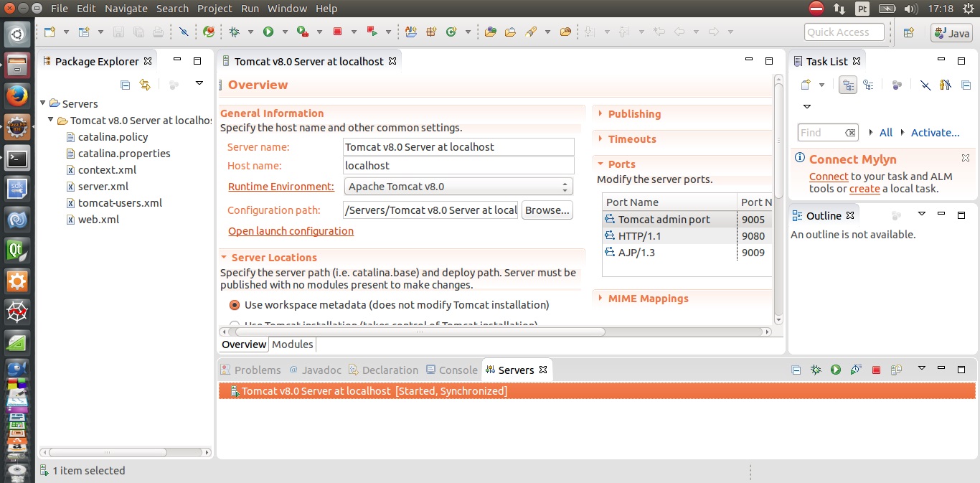Switch to the Modules tab
The width and height of the screenshot is (980, 483).
point(292,344)
